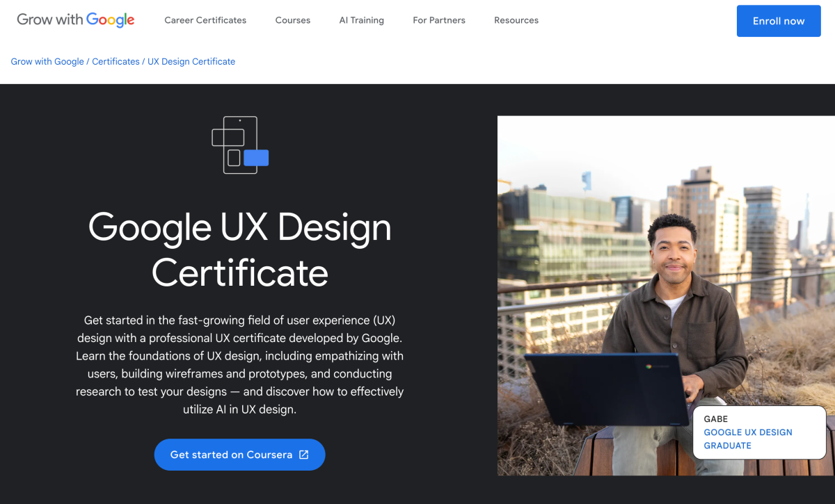
Task: Open the Courses navigation item
Action: (292, 20)
